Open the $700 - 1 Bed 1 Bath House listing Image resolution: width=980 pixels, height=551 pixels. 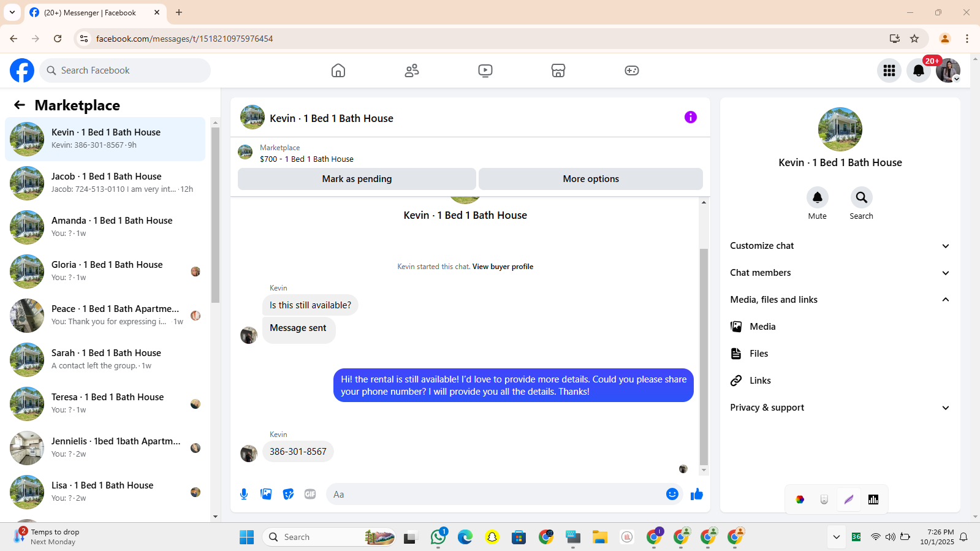[x=306, y=159]
